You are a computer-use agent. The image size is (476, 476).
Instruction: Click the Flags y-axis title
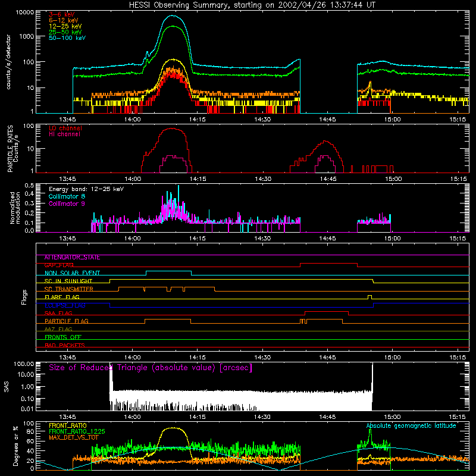point(24,297)
